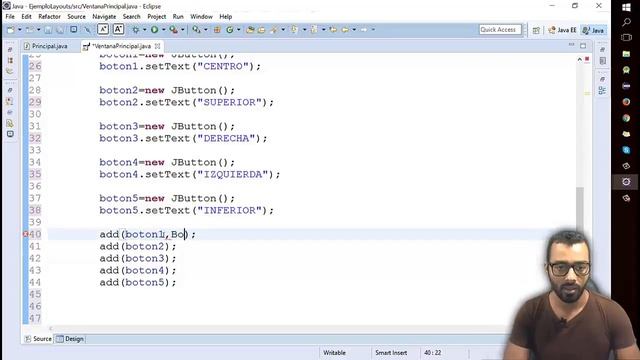Toggle the smaller font size button

103,29
